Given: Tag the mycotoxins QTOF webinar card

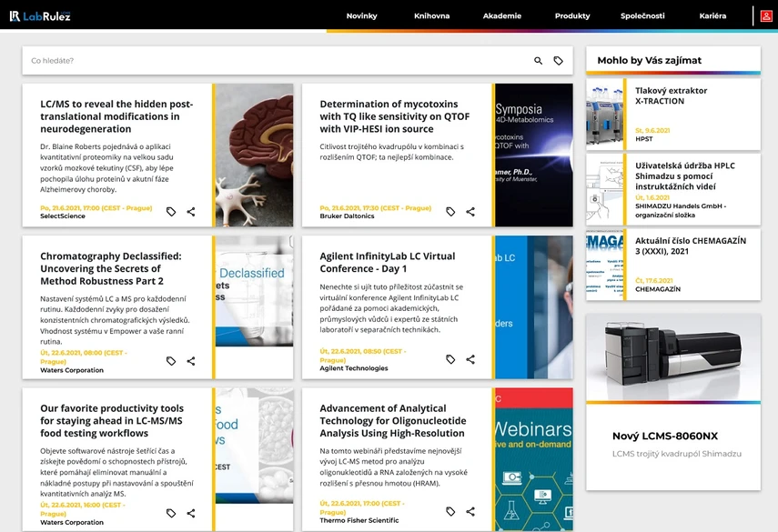Looking at the screenshot, I should [450, 212].
